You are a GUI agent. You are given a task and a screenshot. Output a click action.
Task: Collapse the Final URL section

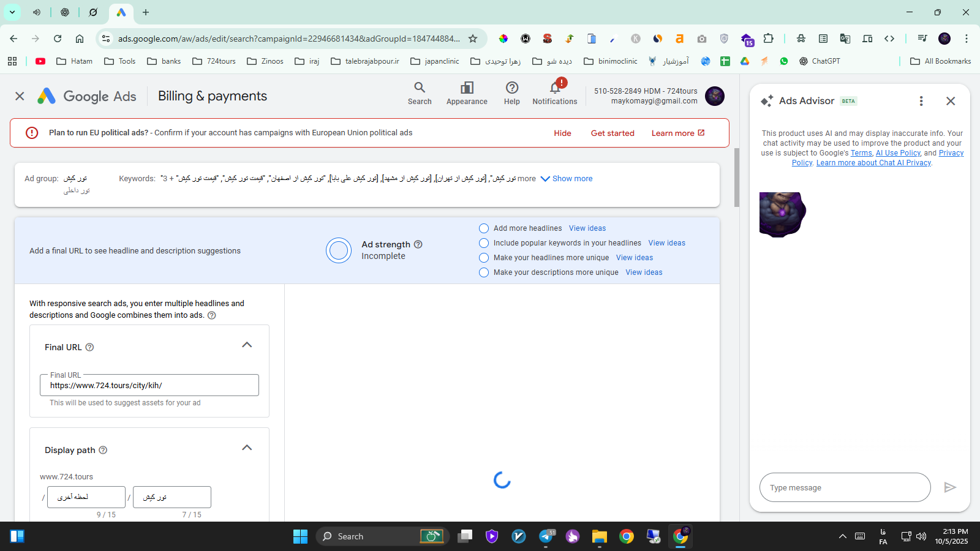point(247,345)
